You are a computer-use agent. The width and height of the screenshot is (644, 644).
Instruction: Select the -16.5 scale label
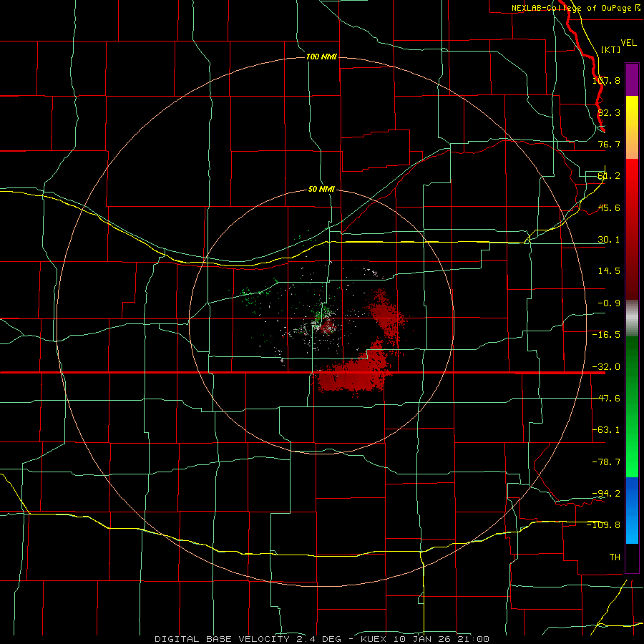[606, 335]
